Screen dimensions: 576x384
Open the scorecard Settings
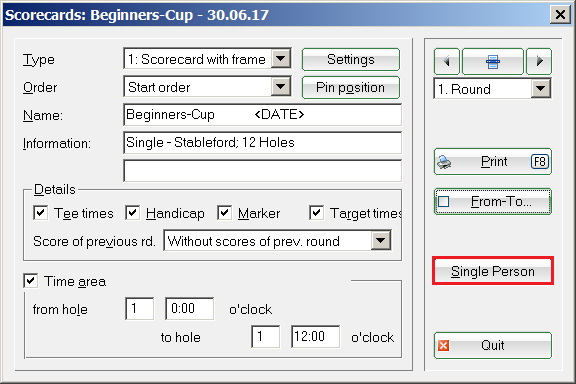(x=351, y=60)
